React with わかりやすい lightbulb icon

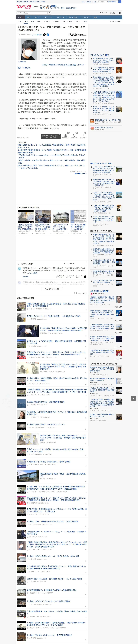(74, 135)
